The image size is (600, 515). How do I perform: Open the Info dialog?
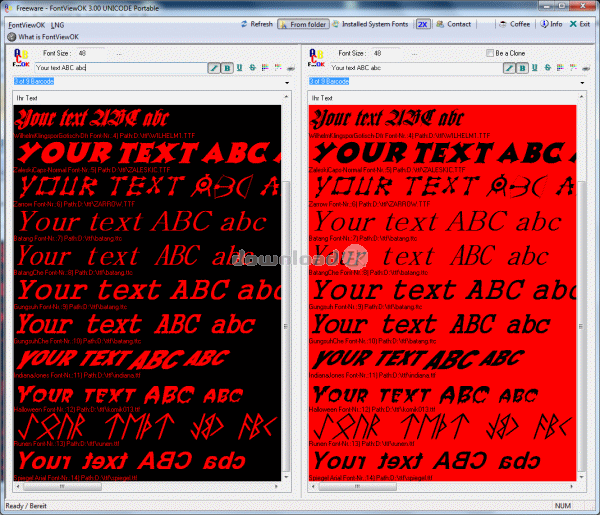[551, 24]
